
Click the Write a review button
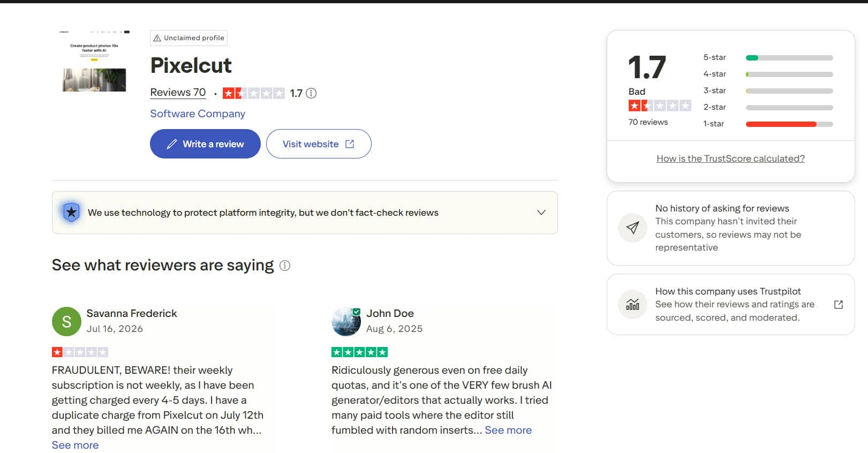click(x=205, y=144)
